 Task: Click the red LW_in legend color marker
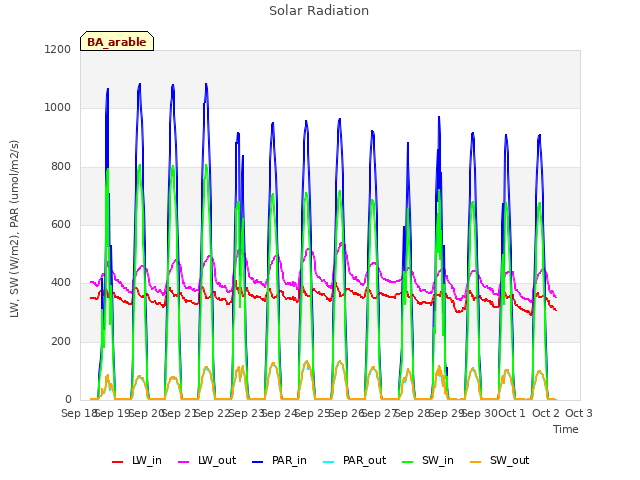[x=118, y=462]
